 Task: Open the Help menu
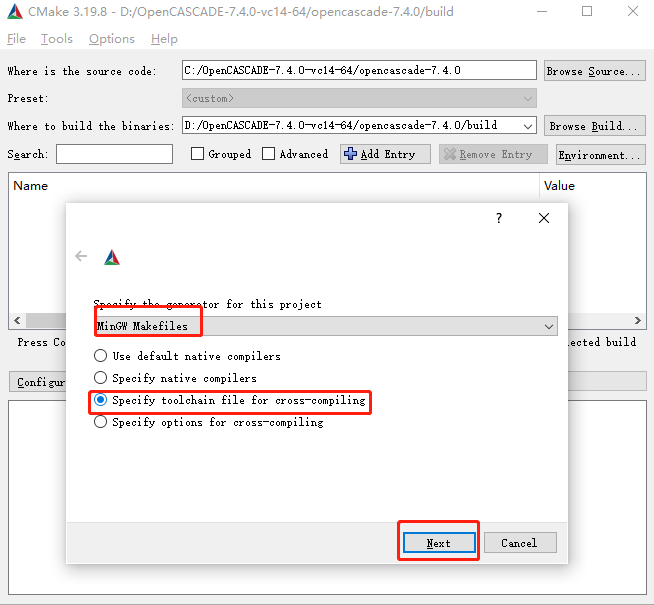164,39
